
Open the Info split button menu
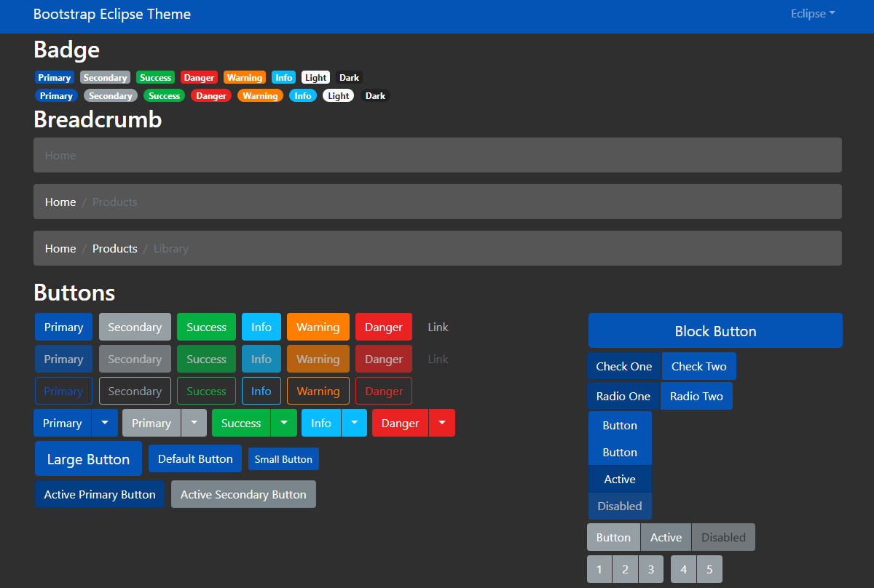354,423
